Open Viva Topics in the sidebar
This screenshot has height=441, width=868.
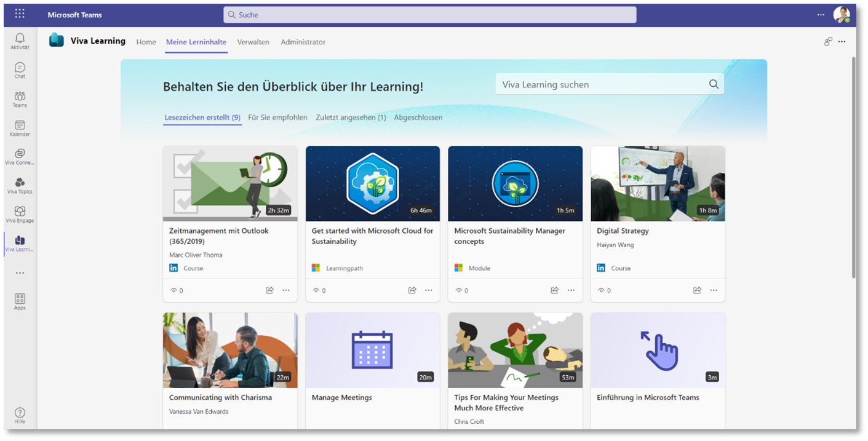[x=20, y=185]
